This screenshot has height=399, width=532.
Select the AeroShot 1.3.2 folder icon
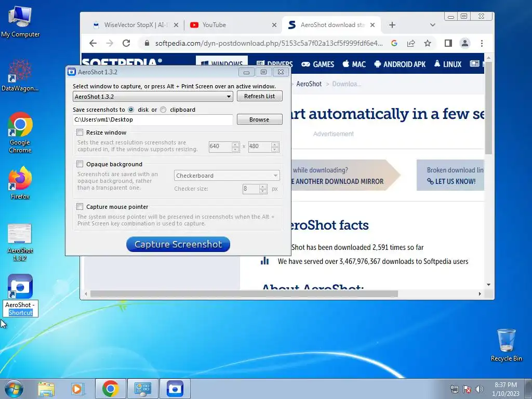(20, 242)
